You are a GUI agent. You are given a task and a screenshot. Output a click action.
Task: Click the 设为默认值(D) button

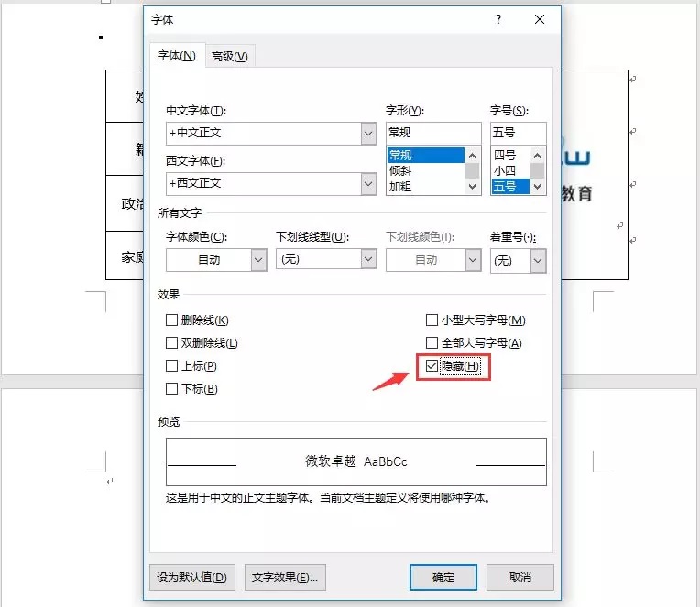(x=192, y=577)
